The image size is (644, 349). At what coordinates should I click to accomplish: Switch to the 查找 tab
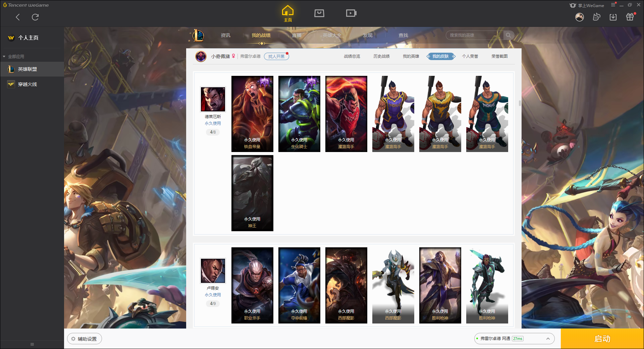point(403,35)
